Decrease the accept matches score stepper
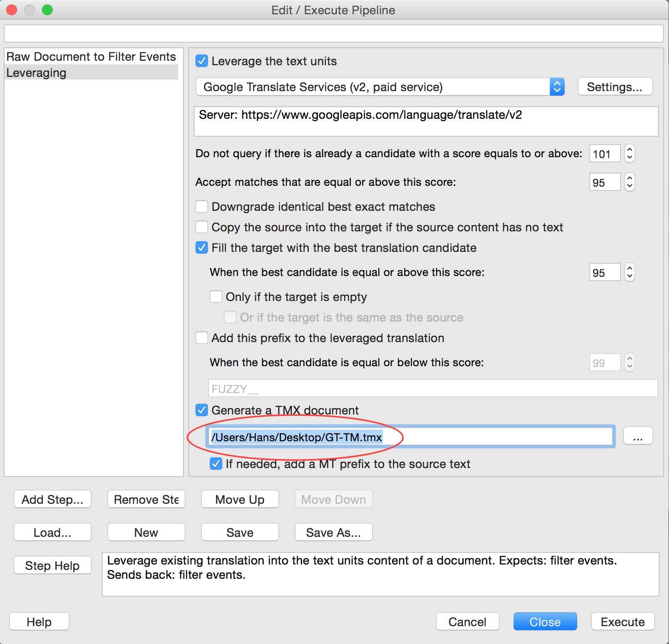 [x=629, y=186]
